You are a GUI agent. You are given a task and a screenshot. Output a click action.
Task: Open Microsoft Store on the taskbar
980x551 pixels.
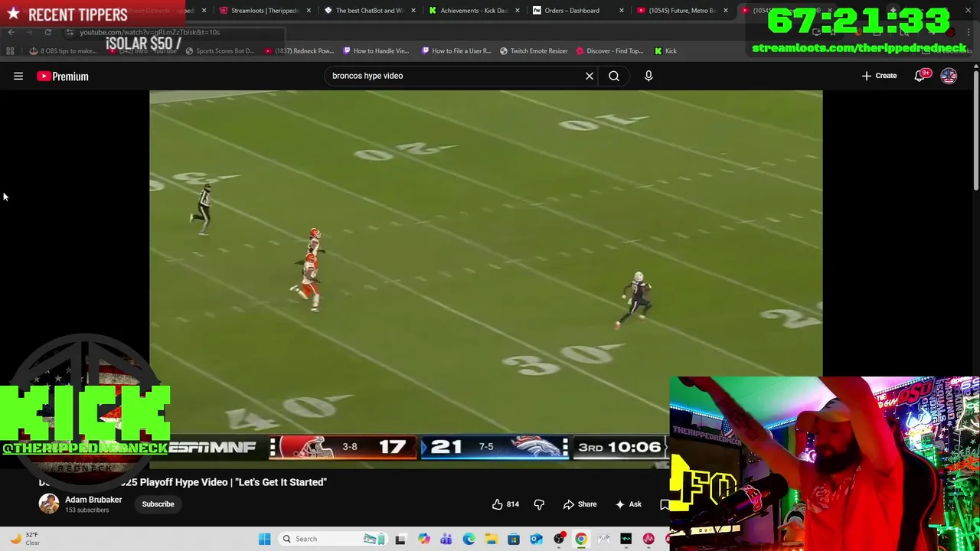point(514,539)
